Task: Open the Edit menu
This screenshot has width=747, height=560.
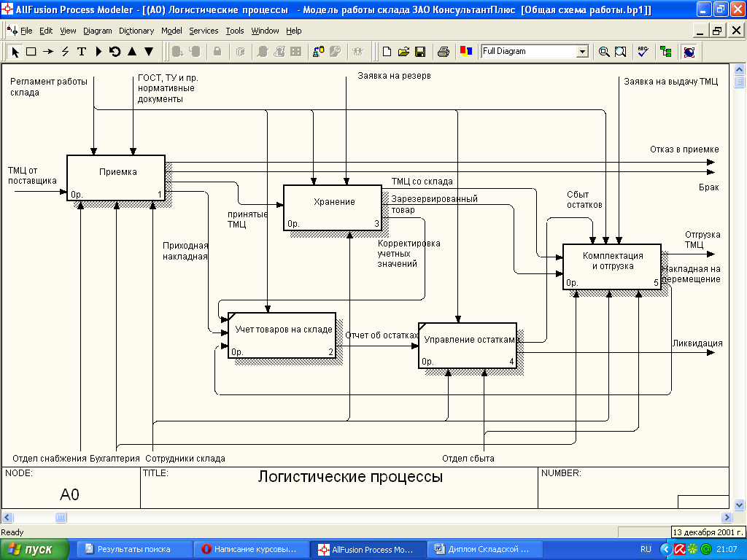Action: (46, 31)
